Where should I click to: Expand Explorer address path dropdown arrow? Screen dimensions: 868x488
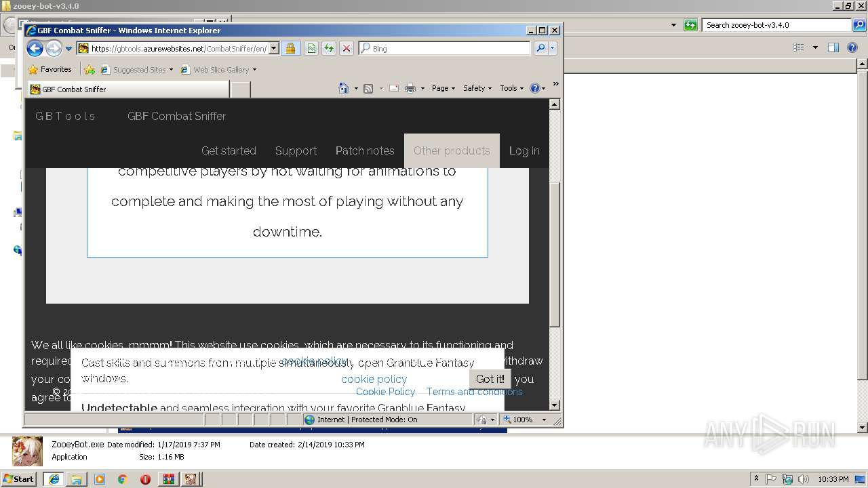pyautogui.click(x=673, y=25)
